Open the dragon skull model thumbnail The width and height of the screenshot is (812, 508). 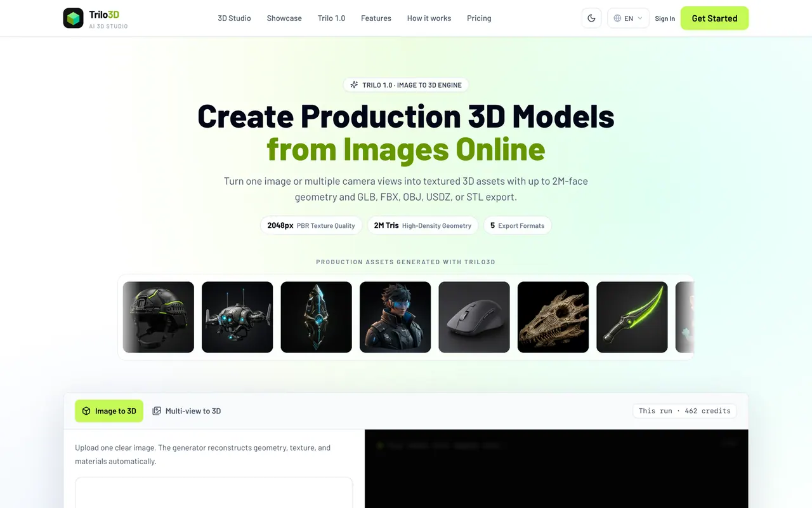[x=553, y=317]
